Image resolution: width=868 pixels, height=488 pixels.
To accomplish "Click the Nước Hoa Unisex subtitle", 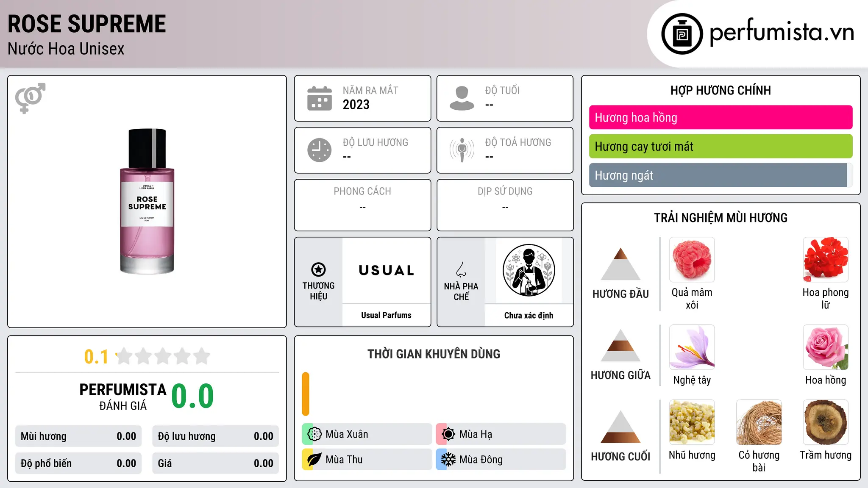I will (x=66, y=49).
